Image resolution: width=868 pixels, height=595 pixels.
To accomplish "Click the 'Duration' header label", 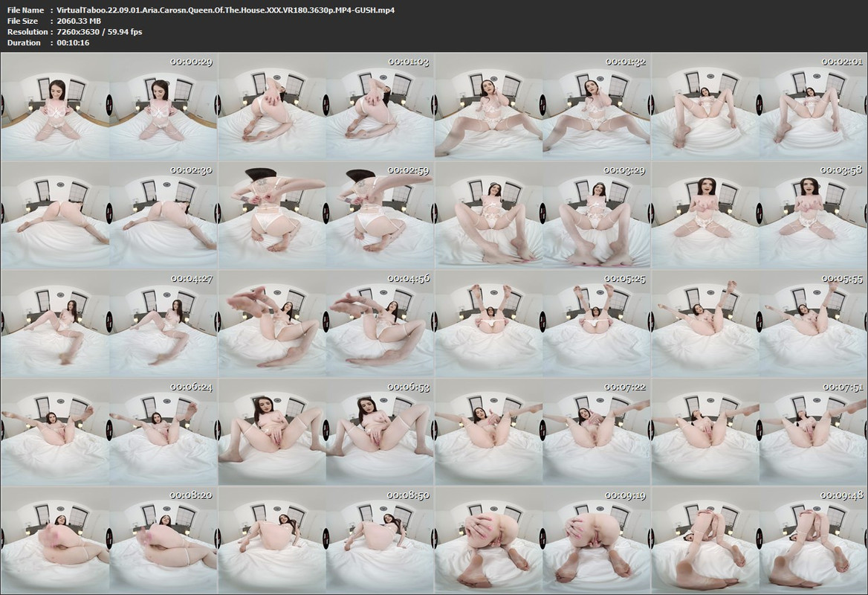I will pos(24,42).
